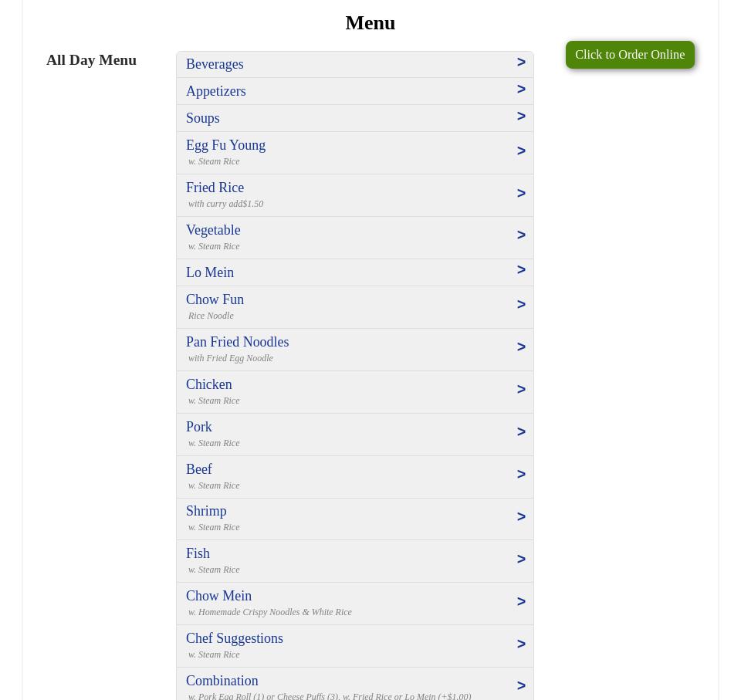Expand the Fish category arrow
741x700 pixels.
click(x=521, y=560)
